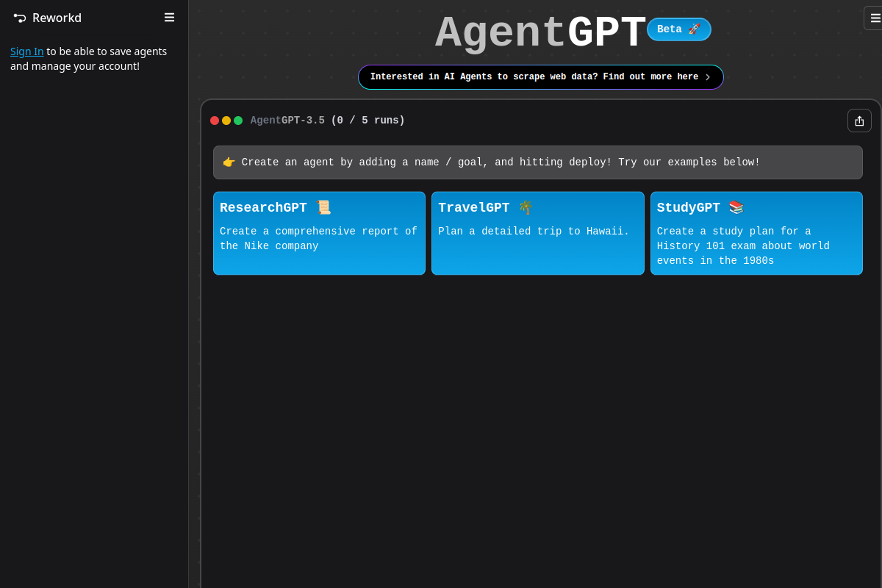Click the books icon on StudyGPT card
This screenshot has height=588, width=882.
point(736,207)
